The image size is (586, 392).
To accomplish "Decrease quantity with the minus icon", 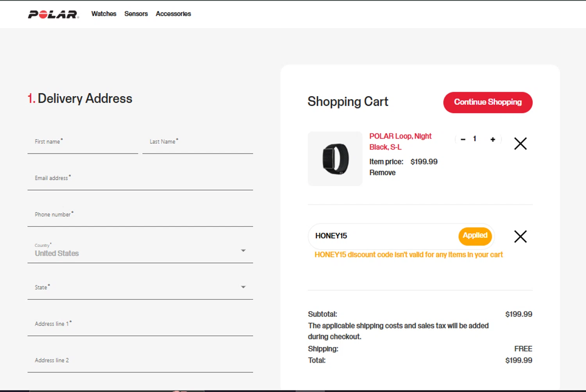I will pos(463,139).
